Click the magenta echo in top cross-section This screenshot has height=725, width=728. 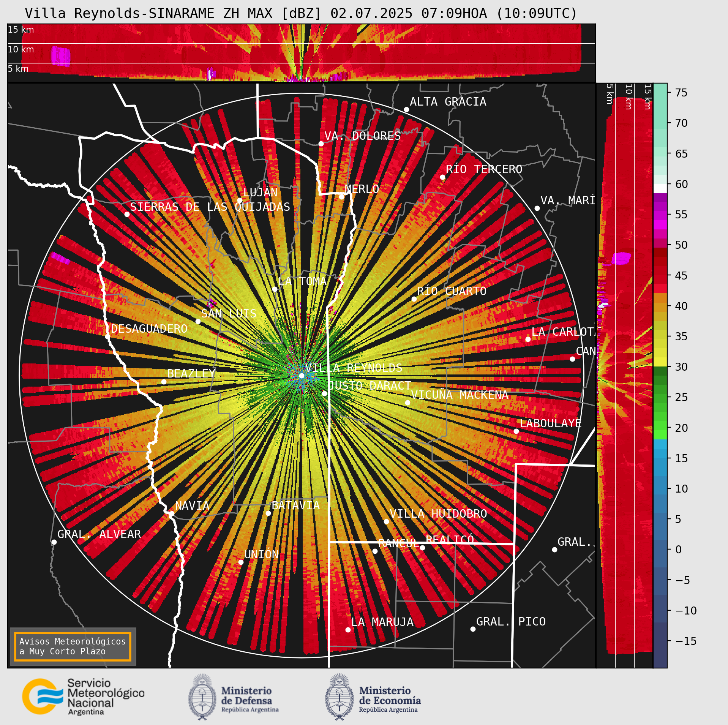pyautogui.click(x=61, y=56)
